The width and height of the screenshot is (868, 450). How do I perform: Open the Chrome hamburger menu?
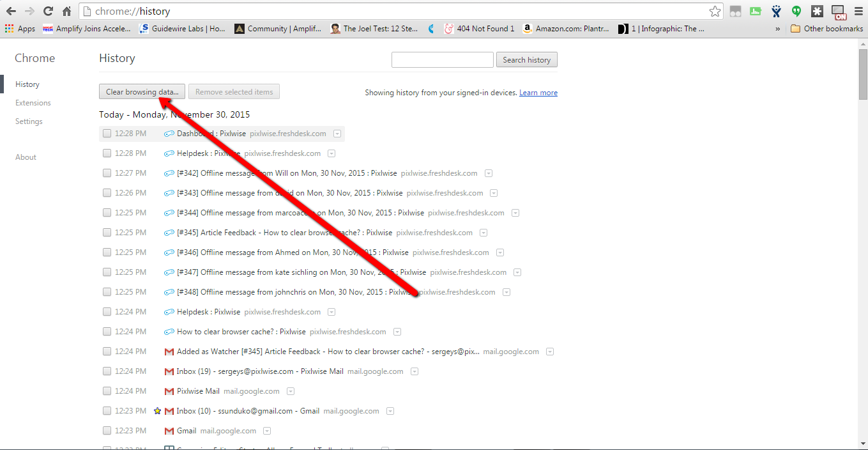click(857, 12)
